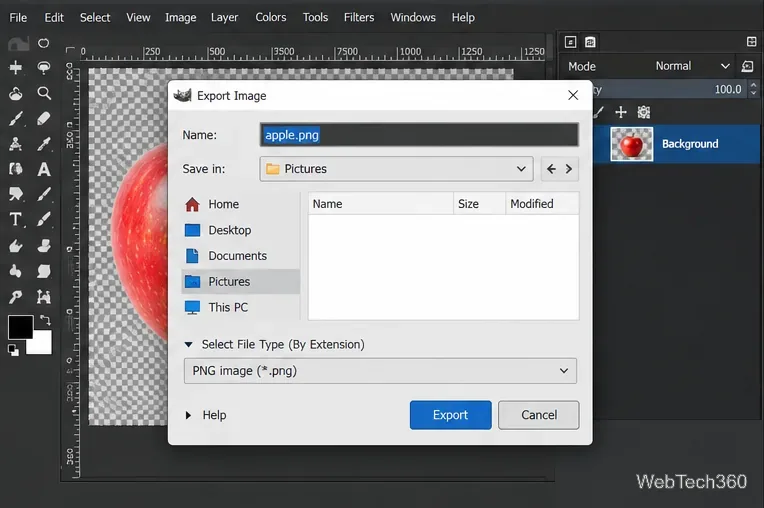Click the Export button
The height and width of the screenshot is (508, 764).
click(451, 415)
